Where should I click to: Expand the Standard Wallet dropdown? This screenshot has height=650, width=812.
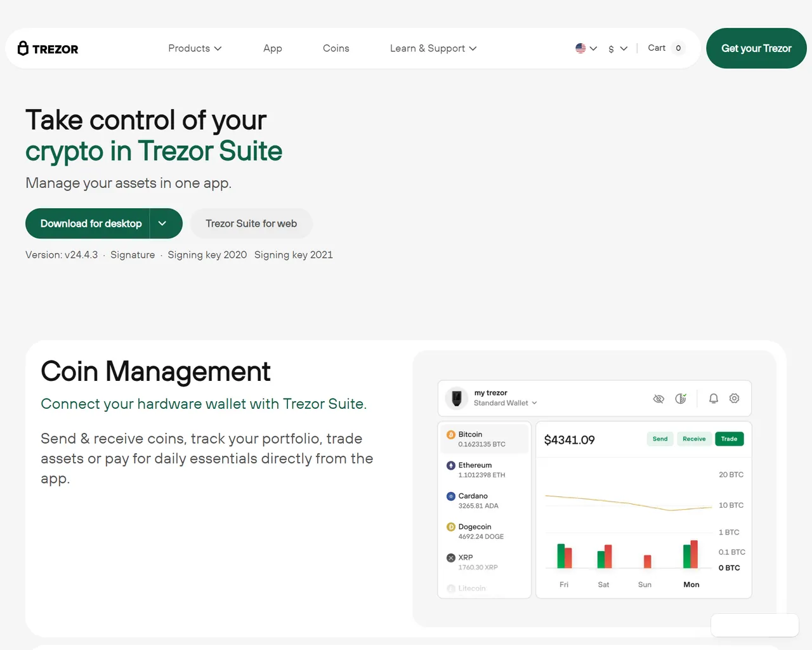[506, 403]
